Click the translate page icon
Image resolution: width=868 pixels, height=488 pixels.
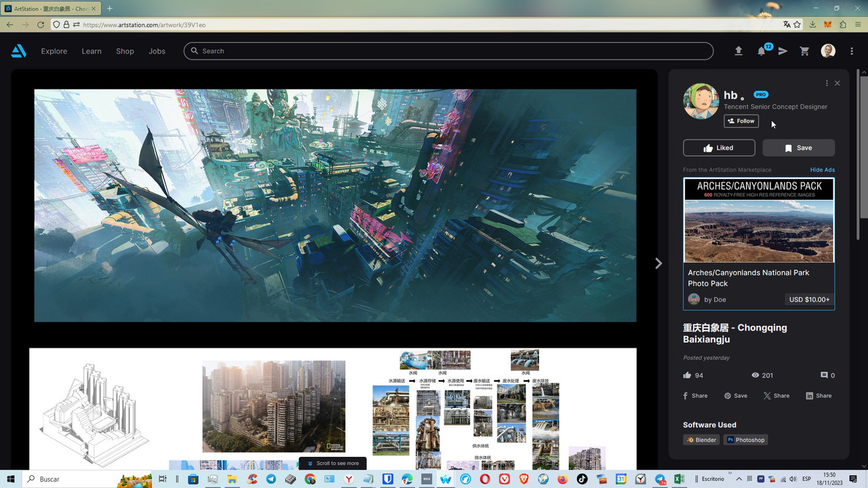[787, 24]
